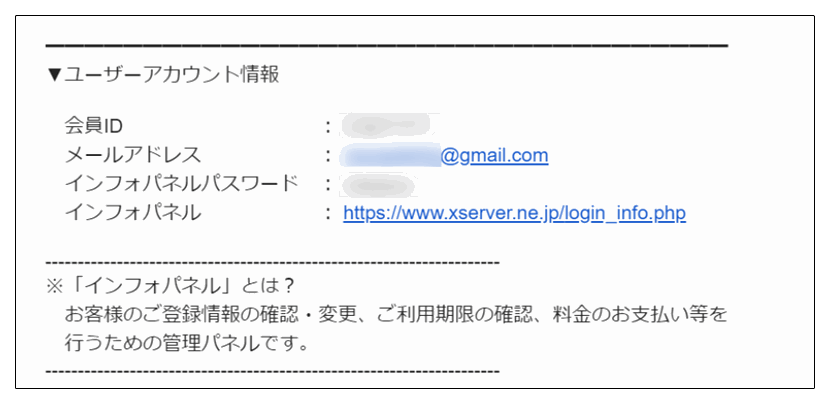Open the xserver login_info.php link
The width and height of the screenshot is (830, 404).
514,213
